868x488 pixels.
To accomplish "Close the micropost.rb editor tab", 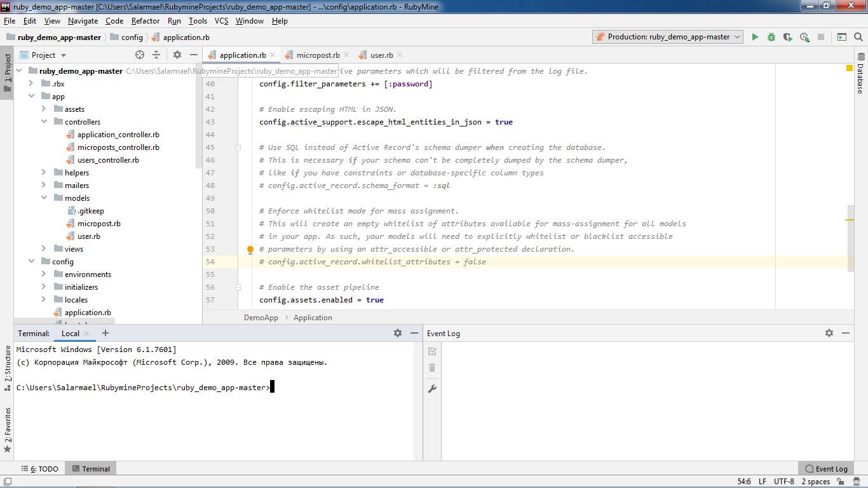I will (x=346, y=55).
